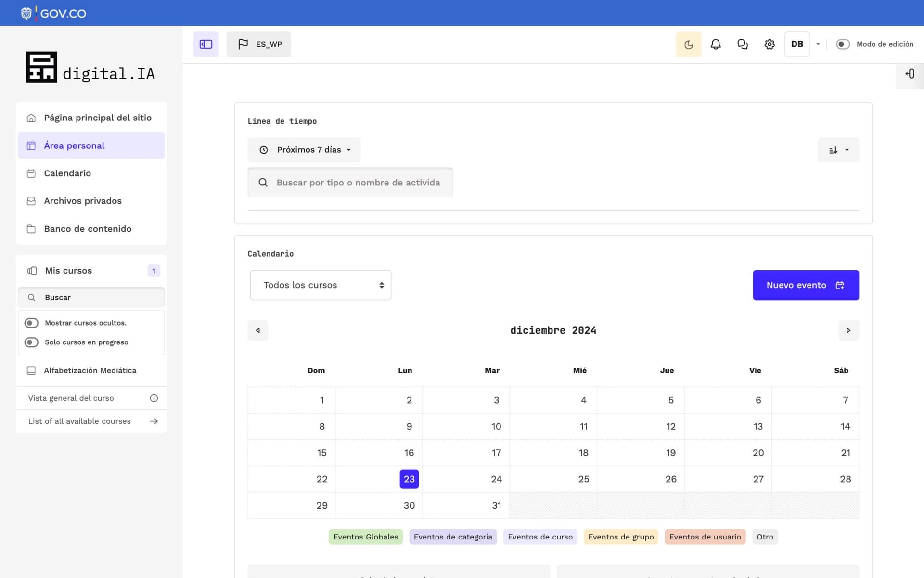The height and width of the screenshot is (578, 924).
Task: Switch to dark mode using moon icon
Action: (689, 44)
